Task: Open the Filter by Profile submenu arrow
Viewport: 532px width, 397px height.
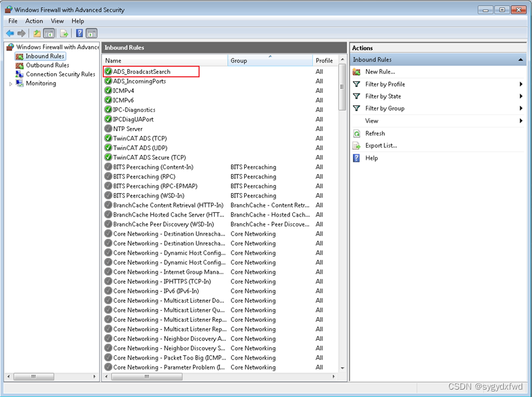Action: 521,84
